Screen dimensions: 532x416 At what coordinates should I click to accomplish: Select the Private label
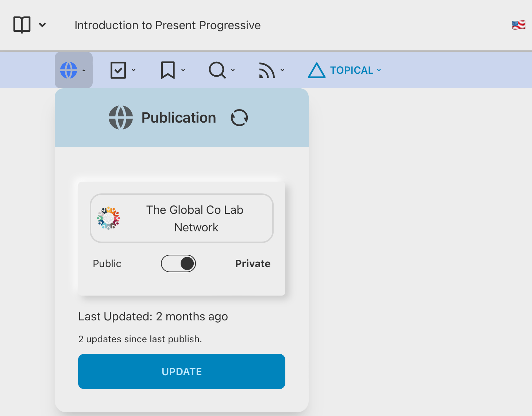[x=252, y=263]
